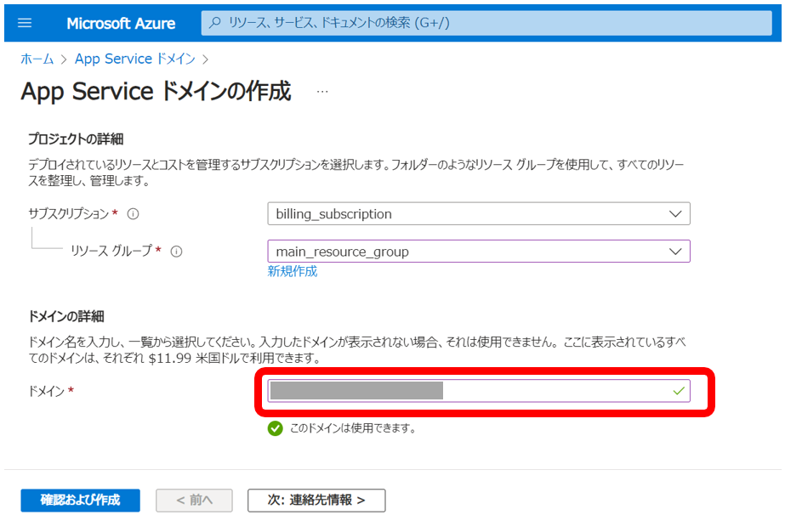This screenshot has height=532, width=785.
Task: Click the green availability check circle icon
Action: [x=275, y=428]
